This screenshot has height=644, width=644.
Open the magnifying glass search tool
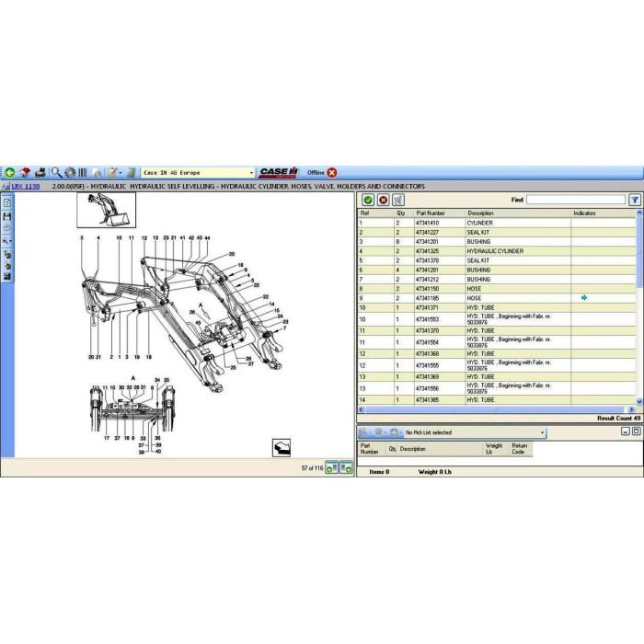pyautogui.click(x=56, y=173)
